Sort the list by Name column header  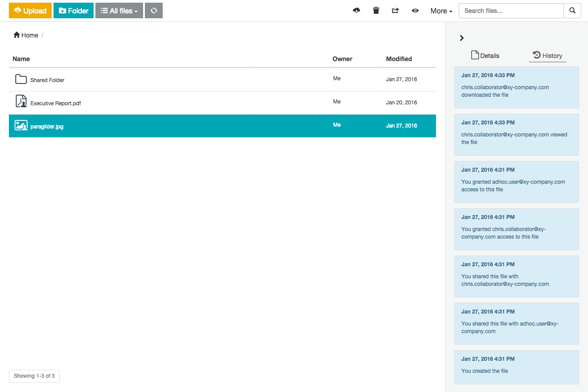point(21,59)
